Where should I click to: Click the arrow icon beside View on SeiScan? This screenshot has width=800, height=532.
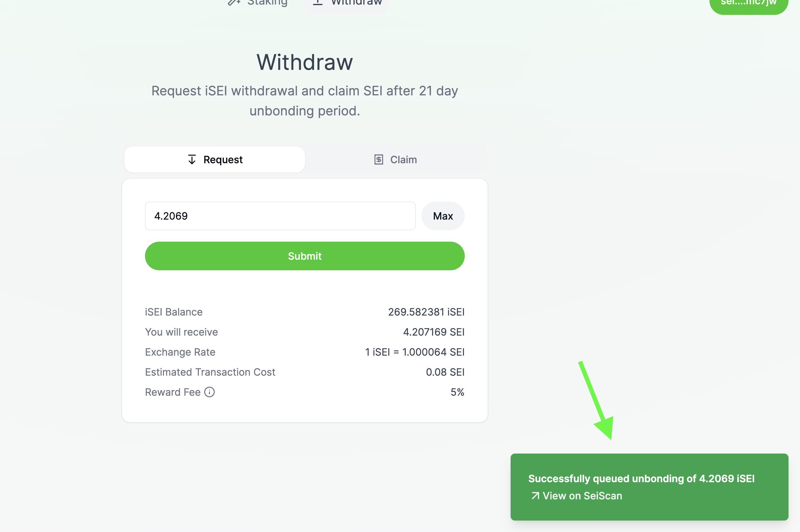coord(535,496)
